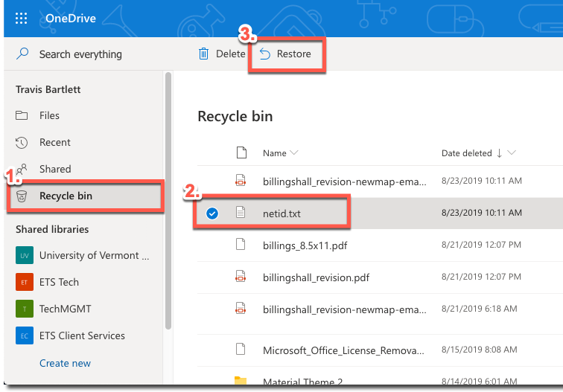
Task: Click Travis Bartlett account name
Action: coord(48,89)
